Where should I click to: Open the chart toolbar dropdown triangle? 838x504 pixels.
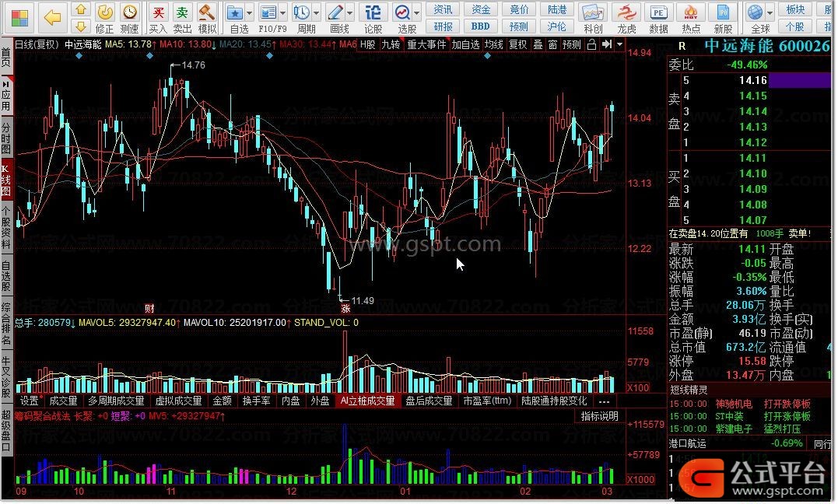619,44
